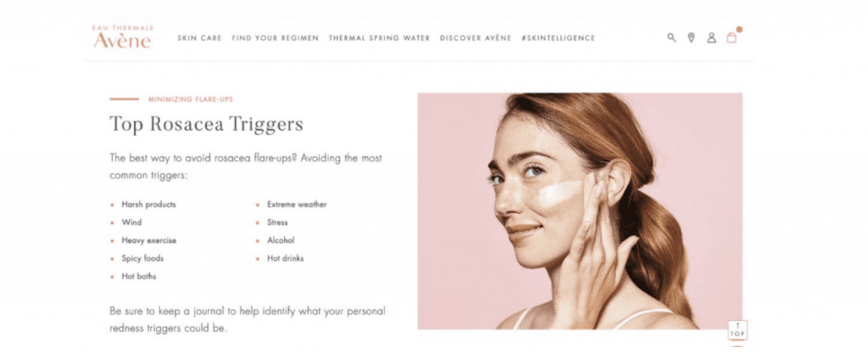The height and width of the screenshot is (359, 868).
Task: Click the back to TOP arrow button
Action: tap(737, 330)
